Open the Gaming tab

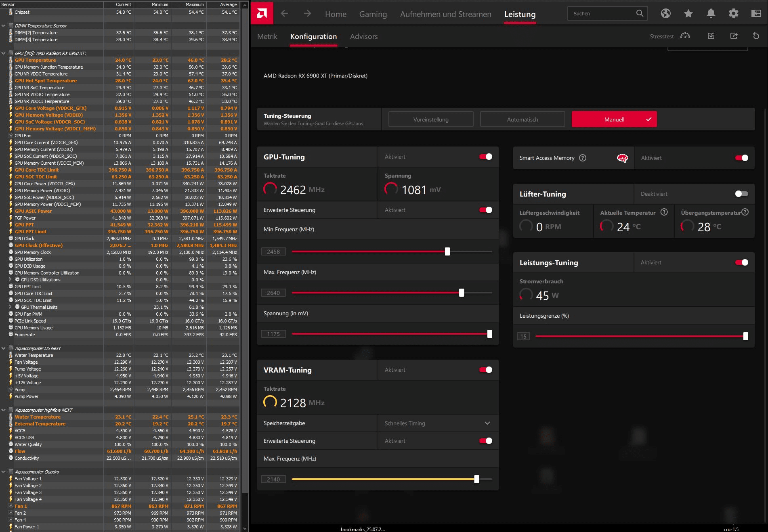click(x=373, y=14)
